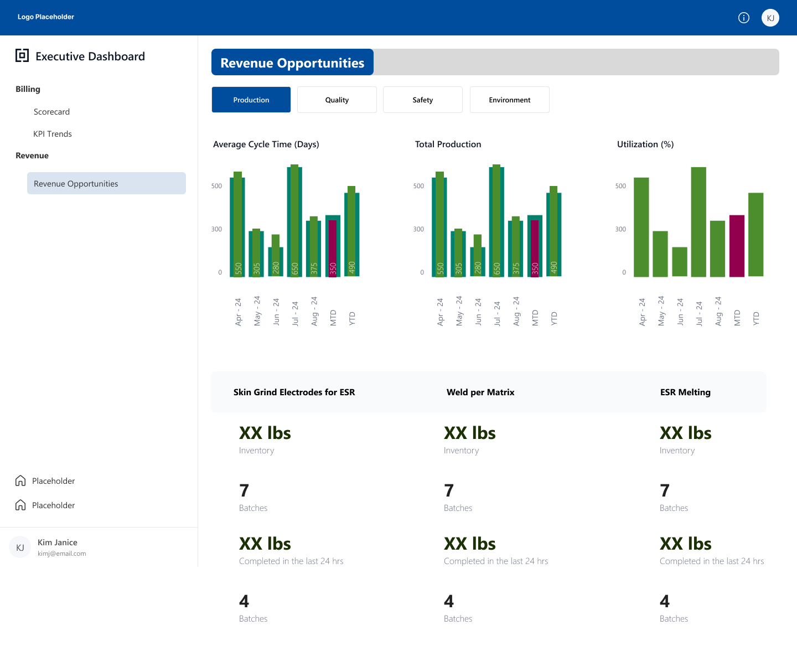Click the first Placeholder home icon
This screenshot has width=797, height=672.
(x=20, y=480)
